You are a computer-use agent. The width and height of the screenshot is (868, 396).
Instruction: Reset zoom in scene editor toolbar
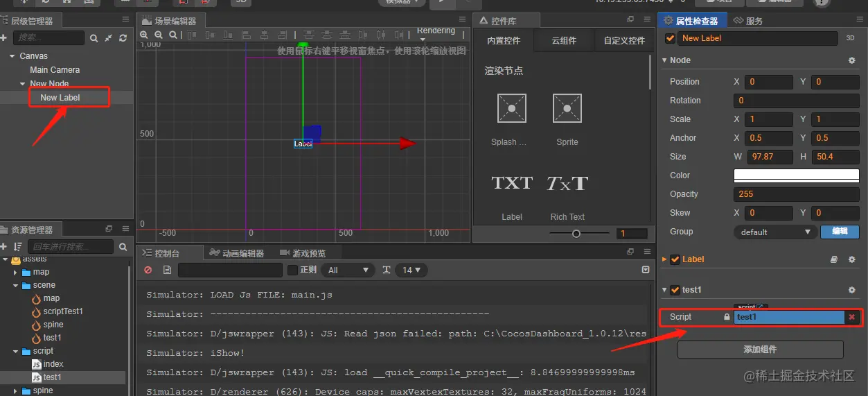coord(172,34)
